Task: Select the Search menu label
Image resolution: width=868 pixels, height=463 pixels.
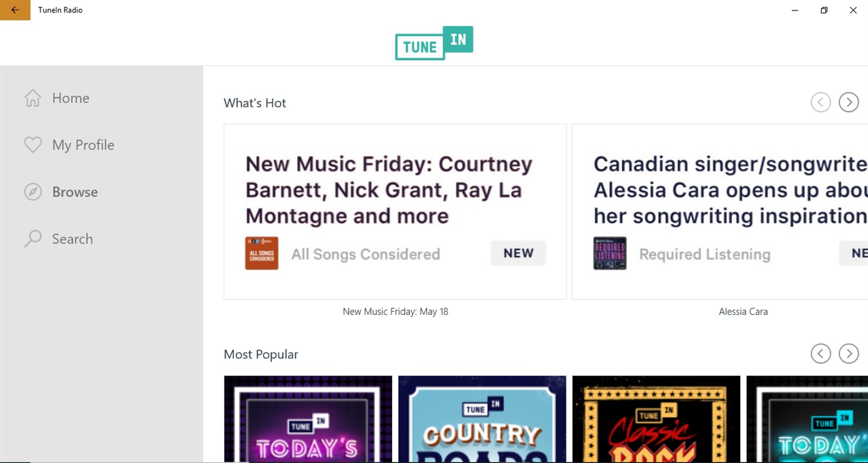Action: tap(73, 239)
